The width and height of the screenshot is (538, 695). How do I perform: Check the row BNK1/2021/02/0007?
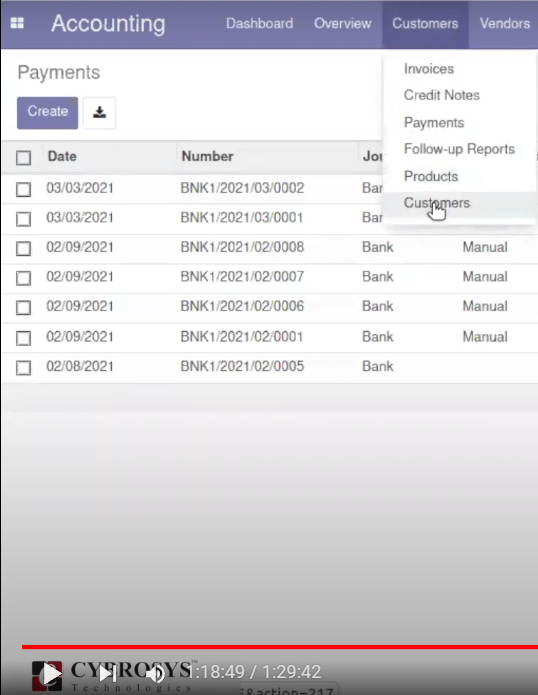coord(23,278)
